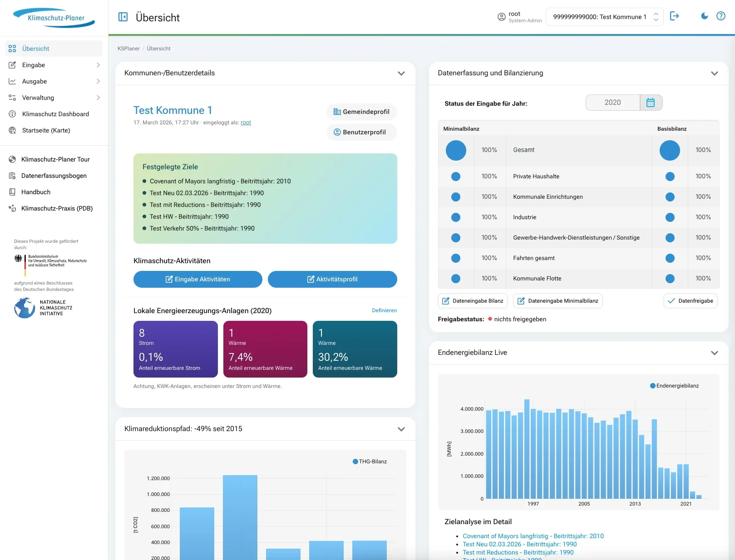735x560 pixels.
Task: Open KSPlaner from the breadcrumb
Action: tap(128, 49)
